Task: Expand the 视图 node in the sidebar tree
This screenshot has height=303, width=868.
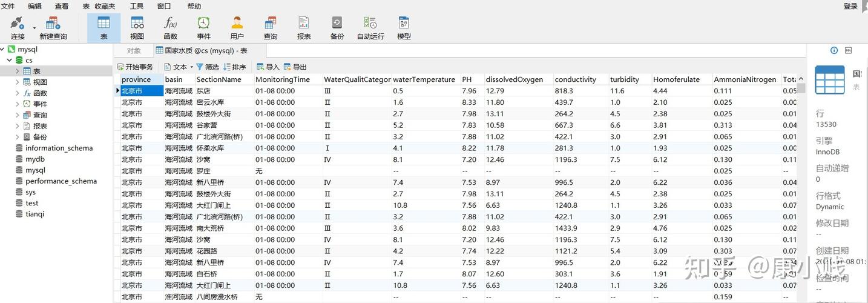Action: pyautogui.click(x=18, y=82)
